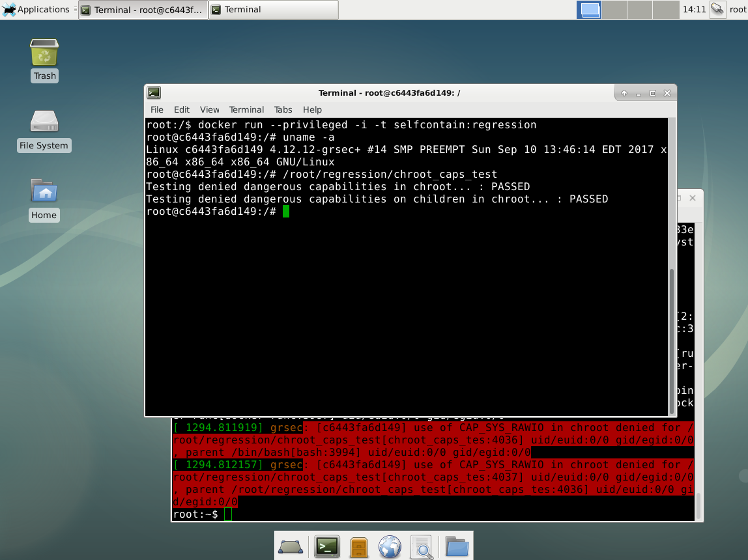Open the Terminal menu in menu bar
Screen dimensions: 748x560
click(x=247, y=109)
